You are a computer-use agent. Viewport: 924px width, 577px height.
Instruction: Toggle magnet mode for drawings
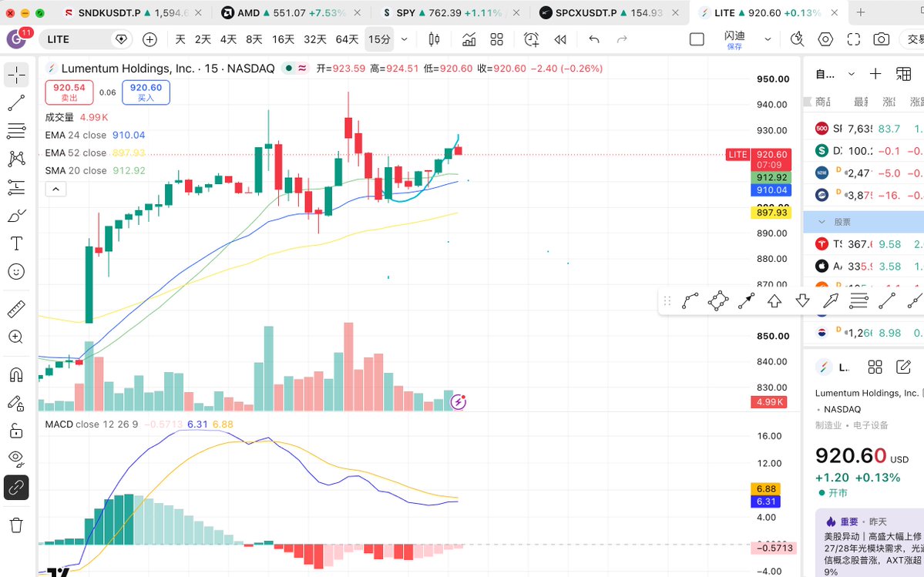(x=16, y=374)
